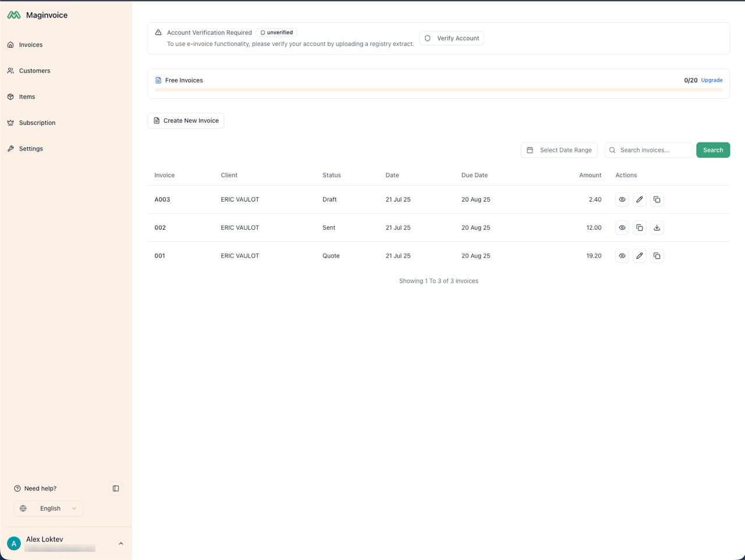Edit quote 001 with pencil icon

coord(640,256)
